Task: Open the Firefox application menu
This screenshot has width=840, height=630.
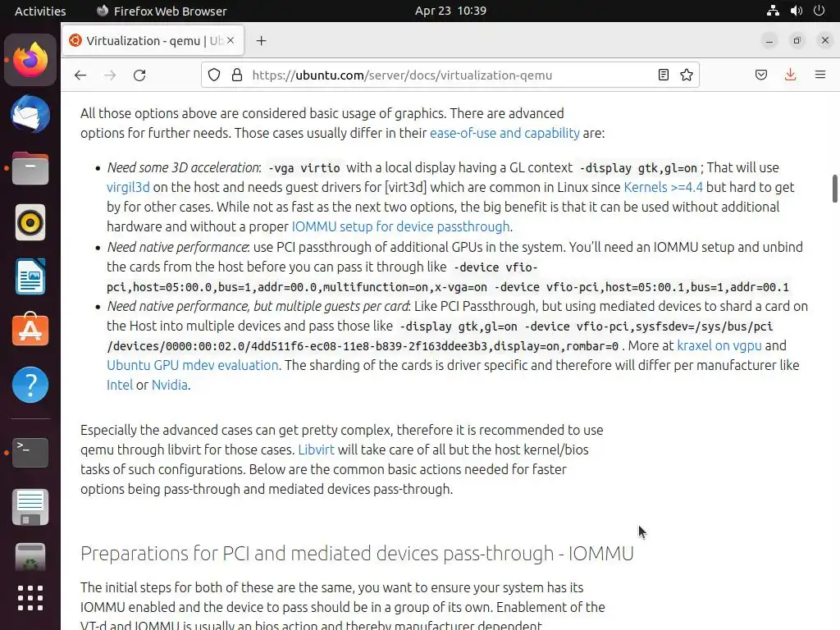Action: pos(819,75)
